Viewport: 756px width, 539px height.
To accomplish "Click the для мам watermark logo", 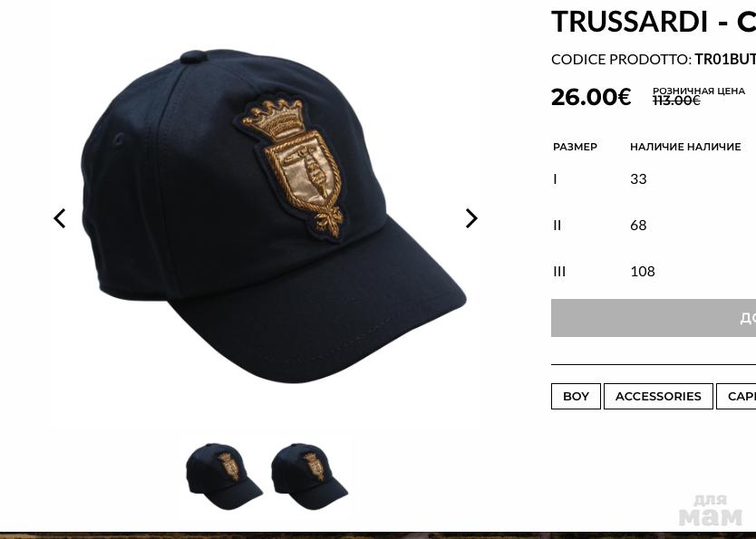I will 711,511.
